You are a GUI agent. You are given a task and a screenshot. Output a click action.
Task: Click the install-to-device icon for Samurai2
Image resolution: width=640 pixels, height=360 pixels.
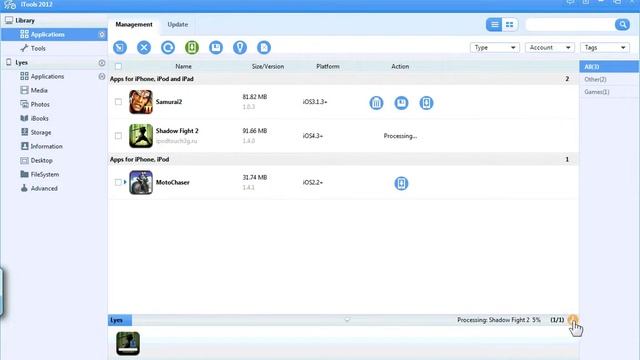426,103
